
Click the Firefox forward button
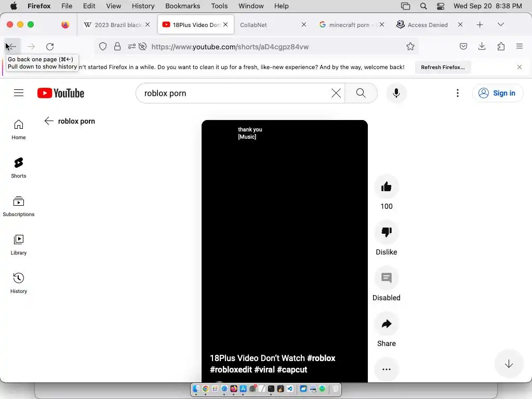(x=31, y=46)
